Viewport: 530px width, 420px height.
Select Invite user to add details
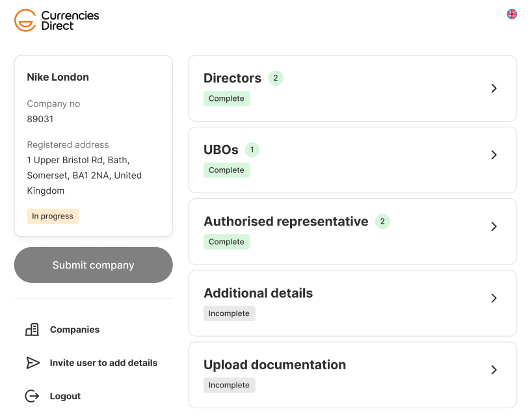tap(104, 363)
